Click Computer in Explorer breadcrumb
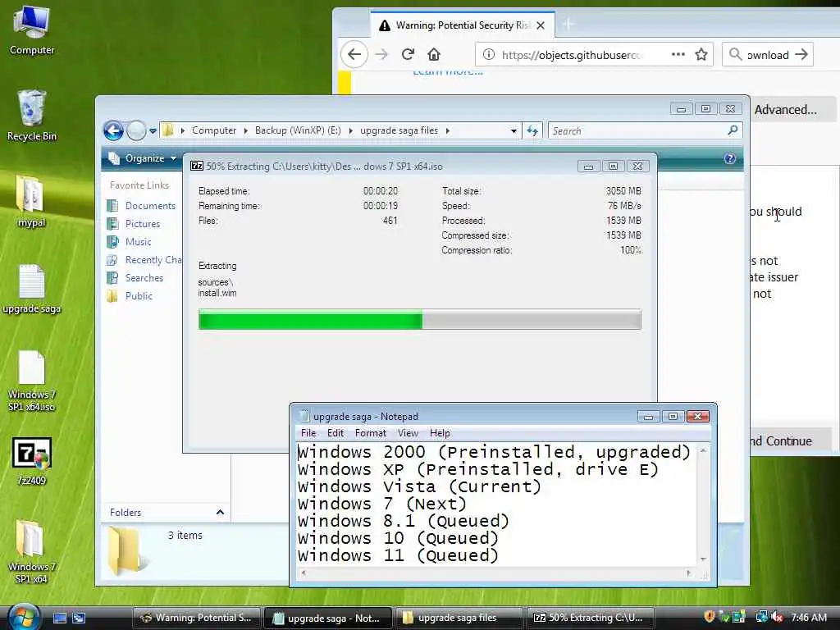 [x=214, y=130]
